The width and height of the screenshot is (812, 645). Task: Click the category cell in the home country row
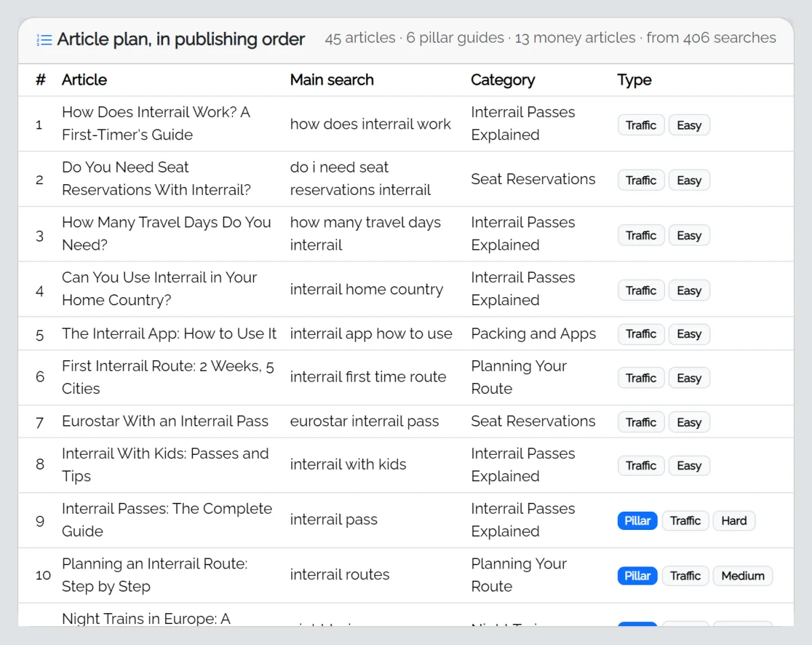[x=523, y=289]
